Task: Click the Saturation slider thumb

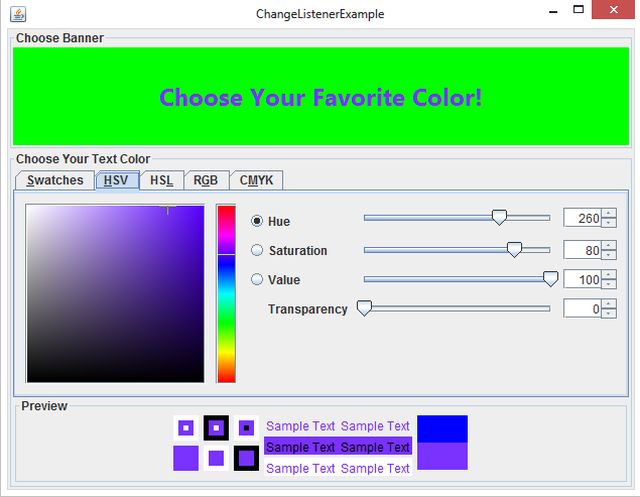Action: [514, 249]
